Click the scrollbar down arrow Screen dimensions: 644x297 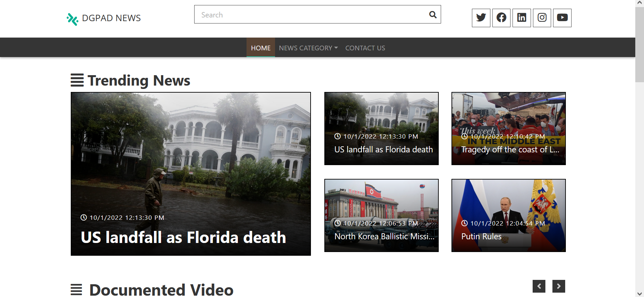click(x=639, y=294)
